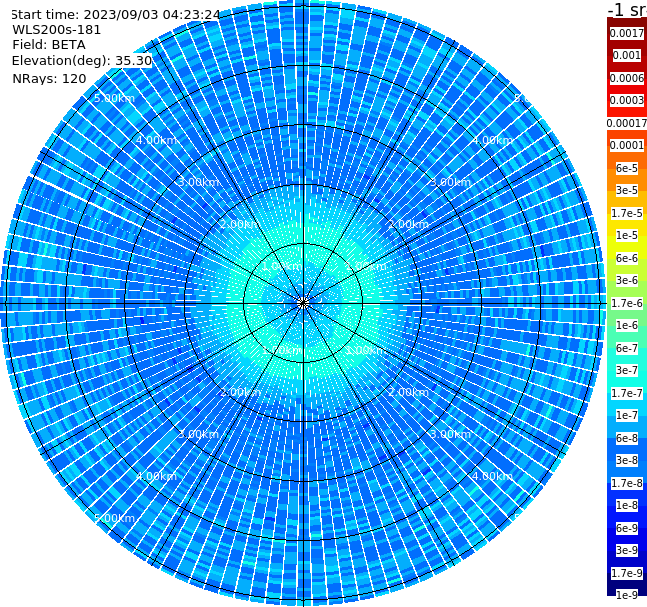Image resolution: width=647 pixels, height=607 pixels.
Task: Pick the 3e-8 colorbar value
Action: pos(627,460)
